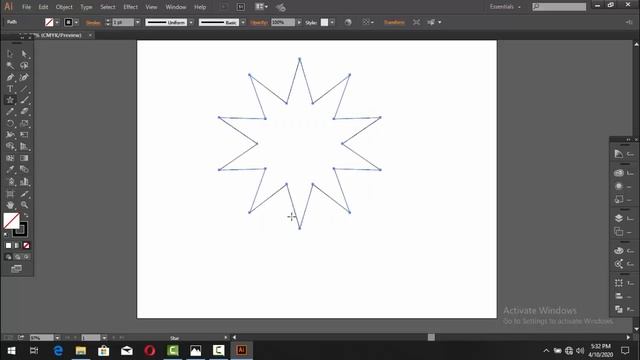Select the Scale tool

(24, 123)
